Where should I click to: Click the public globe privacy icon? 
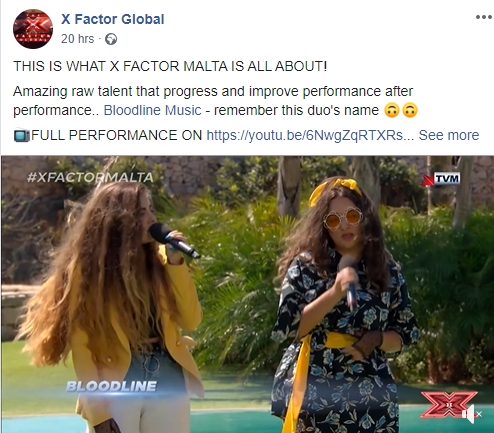(x=111, y=39)
